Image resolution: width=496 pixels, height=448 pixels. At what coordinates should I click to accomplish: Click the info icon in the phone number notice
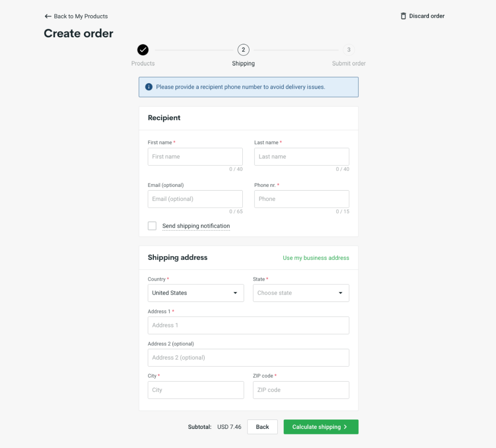coord(149,87)
